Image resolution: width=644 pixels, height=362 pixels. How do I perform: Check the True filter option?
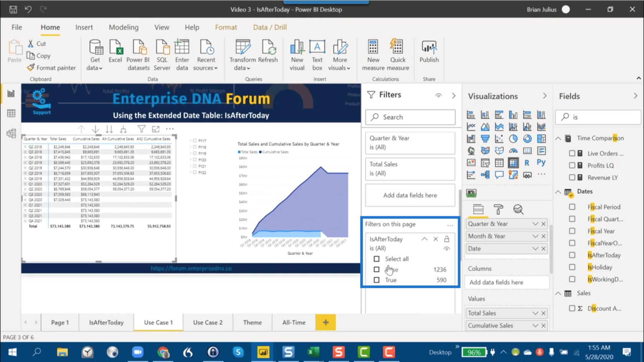pyautogui.click(x=376, y=280)
